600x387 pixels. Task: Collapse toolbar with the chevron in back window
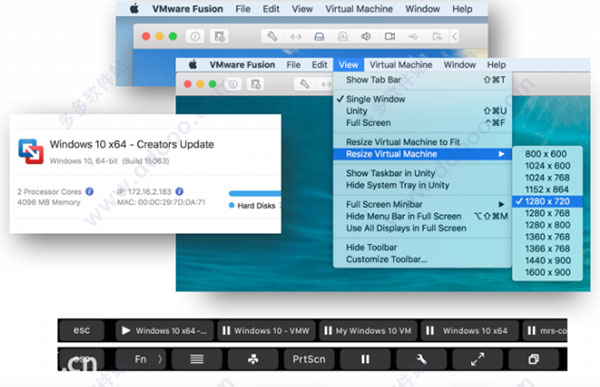[454, 36]
